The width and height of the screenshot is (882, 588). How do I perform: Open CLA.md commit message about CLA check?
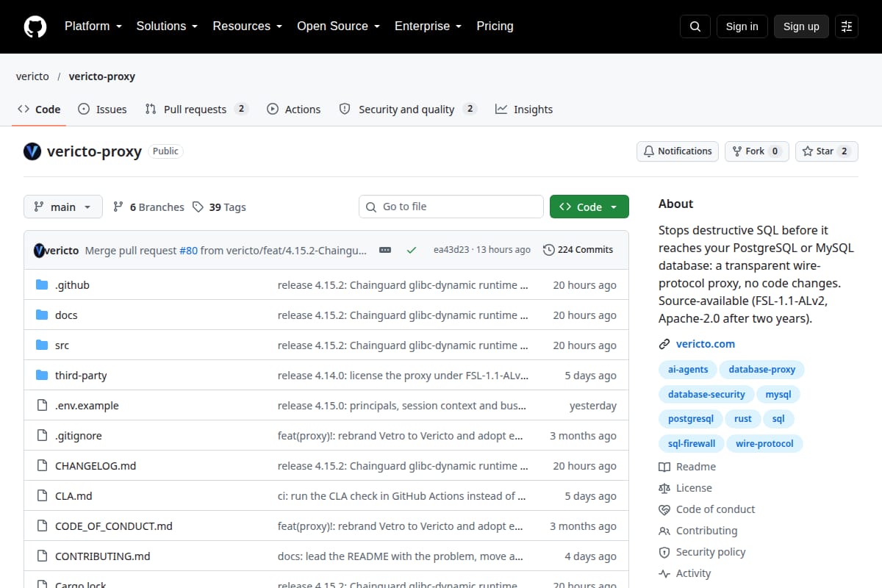[401, 496]
